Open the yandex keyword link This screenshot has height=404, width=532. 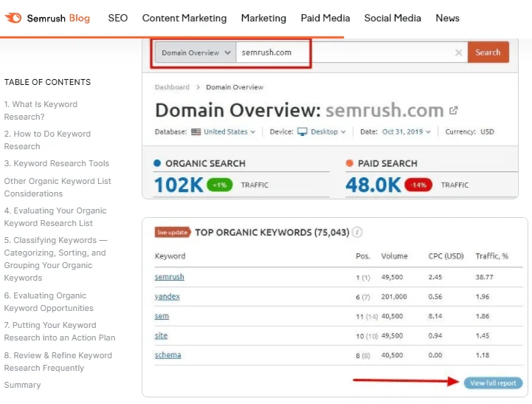pyautogui.click(x=167, y=296)
